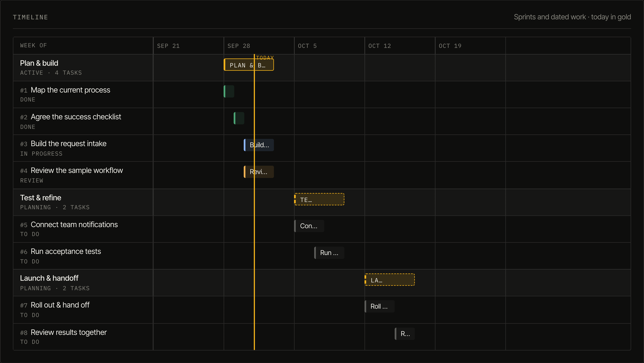Open the Build... task bar
644x363 pixels.
pyautogui.click(x=259, y=145)
